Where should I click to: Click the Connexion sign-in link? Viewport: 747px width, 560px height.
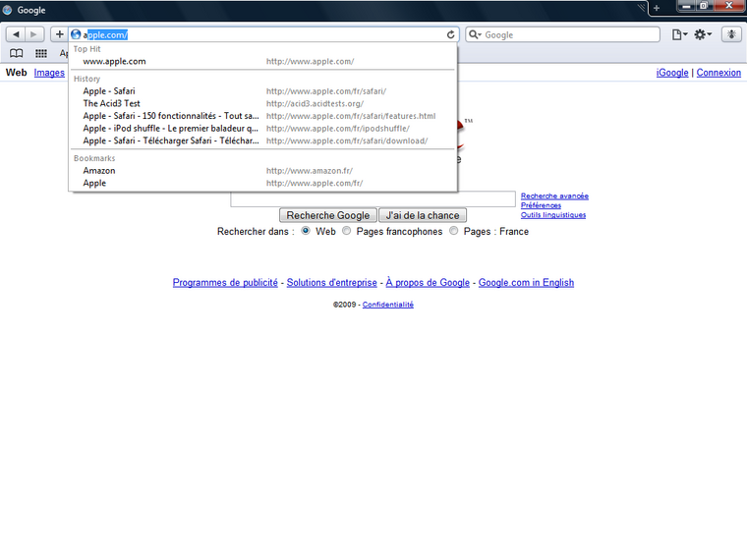pos(718,73)
